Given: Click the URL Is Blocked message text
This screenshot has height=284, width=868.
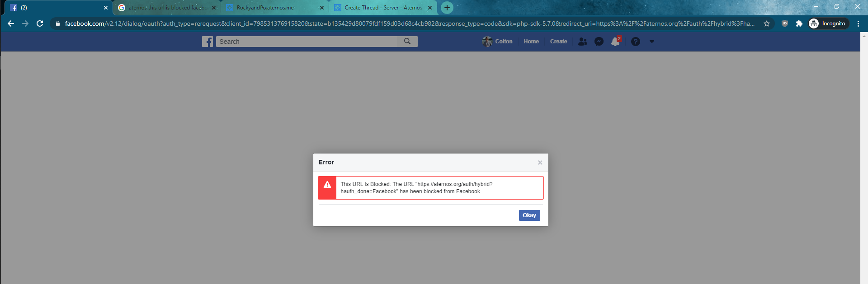Looking at the screenshot, I should (416, 188).
